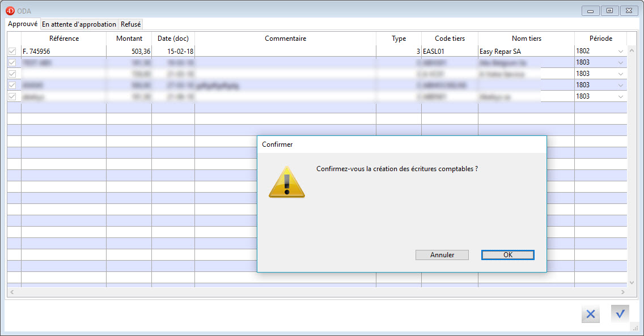Toggle the second row checkbox
The image size is (644, 336).
(12, 62)
